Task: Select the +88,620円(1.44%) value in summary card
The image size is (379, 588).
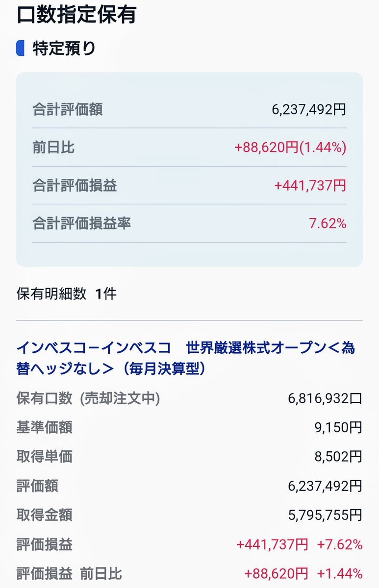Action: tap(291, 147)
